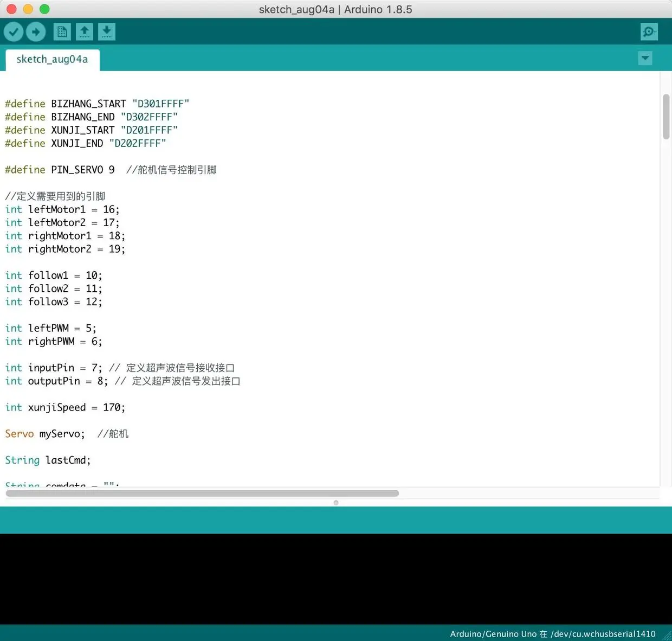Click the line defining BIZHANG_END

(x=91, y=117)
